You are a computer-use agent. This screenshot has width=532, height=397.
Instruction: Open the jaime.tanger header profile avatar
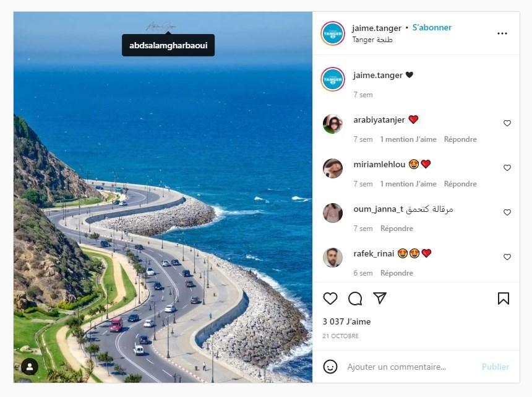pos(333,33)
